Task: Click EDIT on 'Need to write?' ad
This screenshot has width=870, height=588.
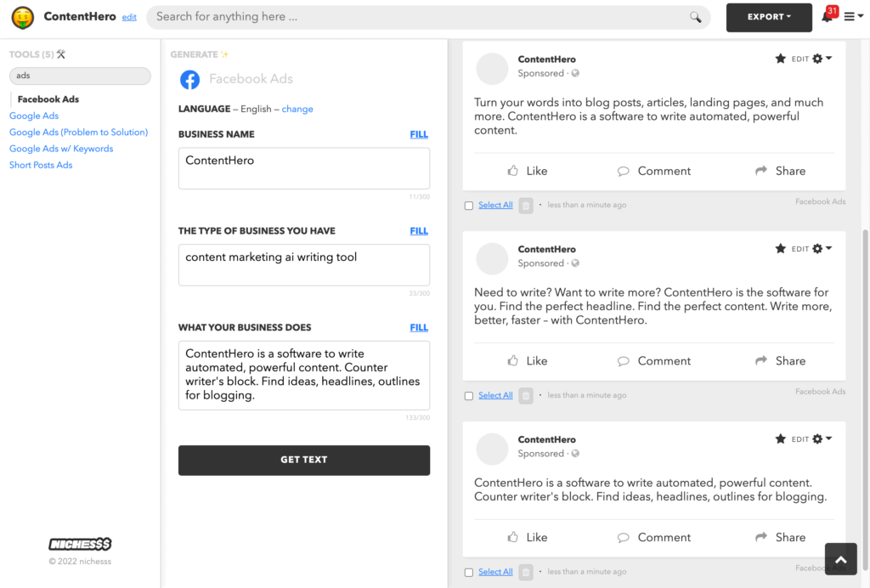Action: click(x=800, y=249)
